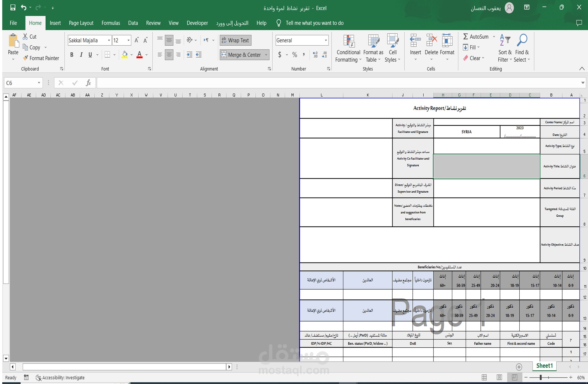The height and width of the screenshot is (384, 588).
Task: Click the Increase Font Size icon
Action: (136, 40)
